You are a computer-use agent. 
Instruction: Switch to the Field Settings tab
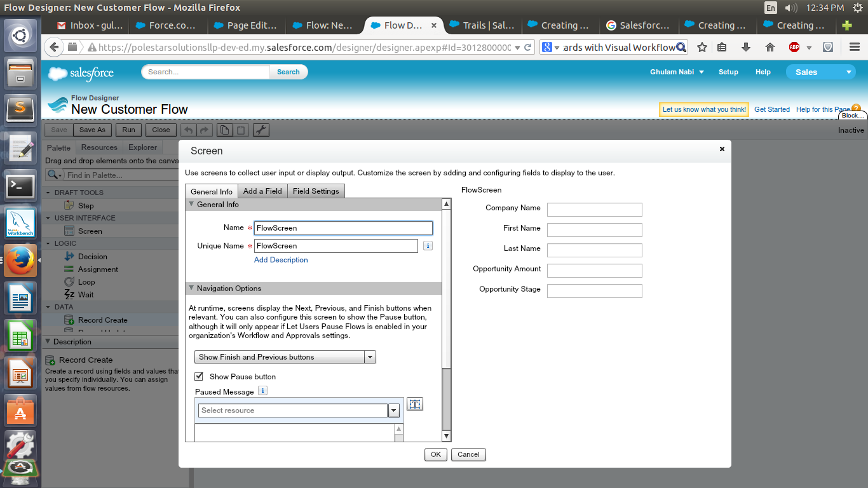pos(316,191)
